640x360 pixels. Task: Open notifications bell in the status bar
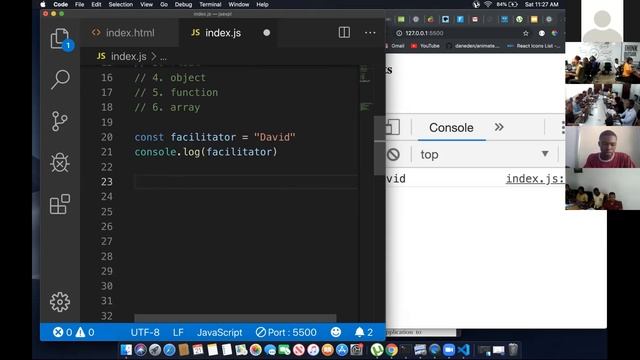click(364, 332)
